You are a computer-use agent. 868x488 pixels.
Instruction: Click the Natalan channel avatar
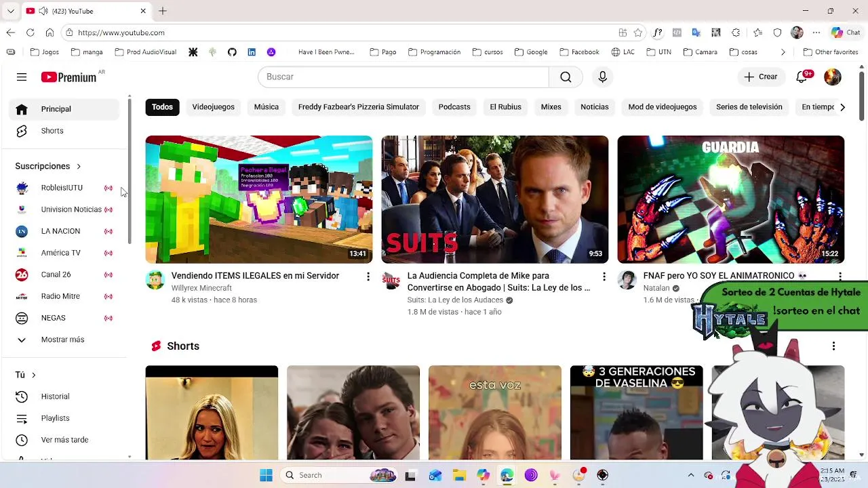(x=627, y=280)
